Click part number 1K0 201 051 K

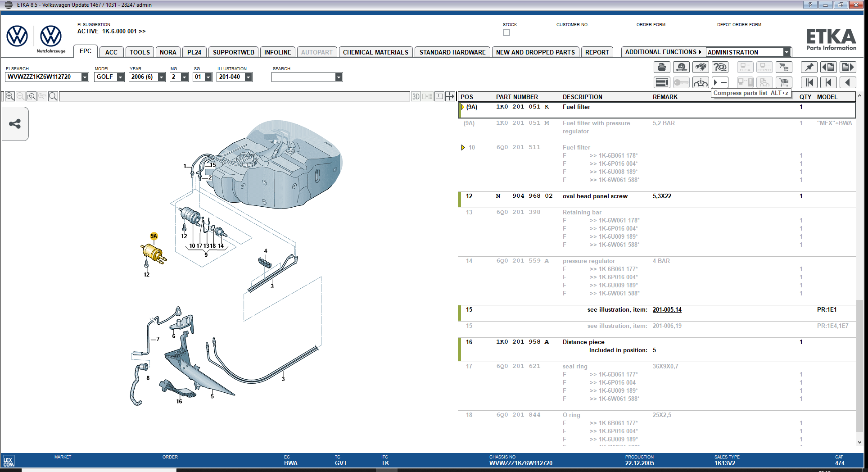tap(522, 107)
